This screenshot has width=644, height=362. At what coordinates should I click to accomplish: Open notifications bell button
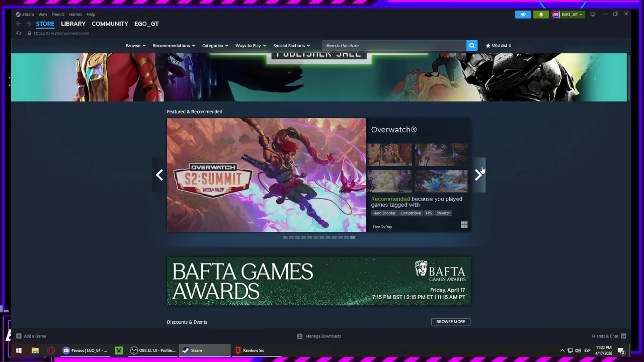(x=541, y=14)
